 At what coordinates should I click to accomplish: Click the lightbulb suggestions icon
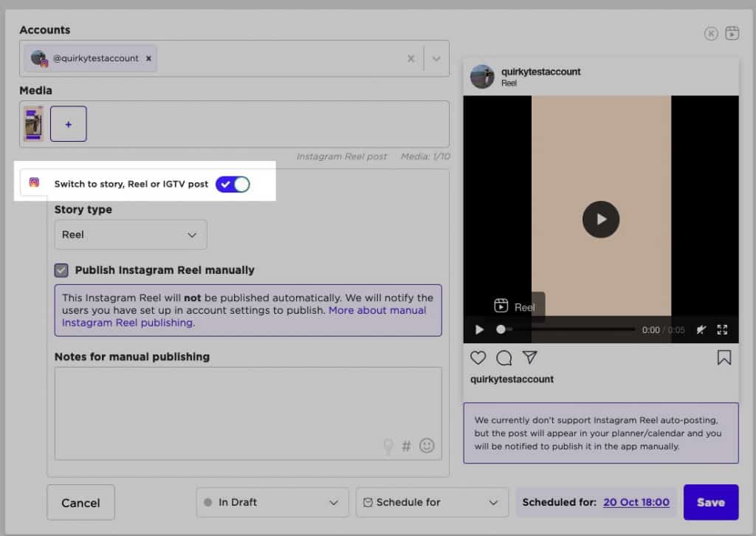coord(388,447)
